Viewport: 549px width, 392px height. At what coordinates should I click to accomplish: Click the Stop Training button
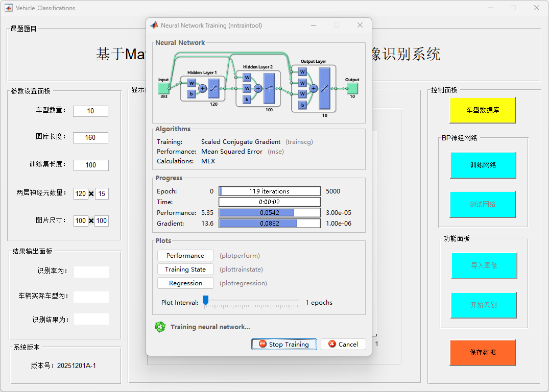(x=284, y=344)
